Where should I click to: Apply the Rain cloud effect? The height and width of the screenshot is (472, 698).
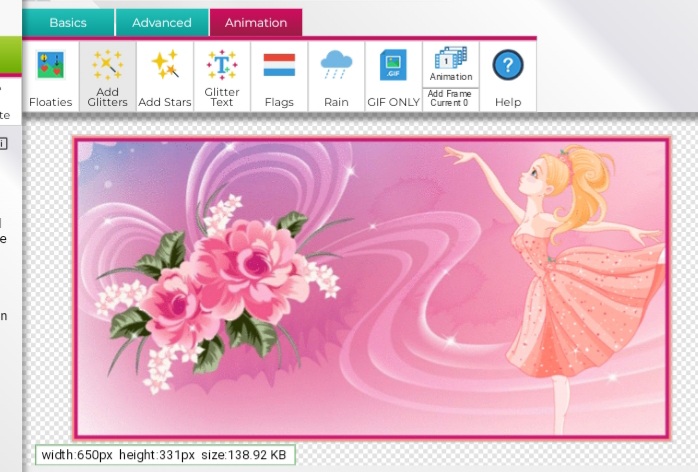pyautogui.click(x=336, y=66)
